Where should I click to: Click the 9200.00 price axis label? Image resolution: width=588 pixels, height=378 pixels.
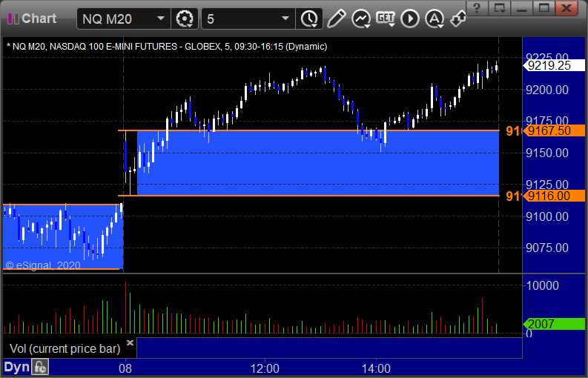pos(547,90)
